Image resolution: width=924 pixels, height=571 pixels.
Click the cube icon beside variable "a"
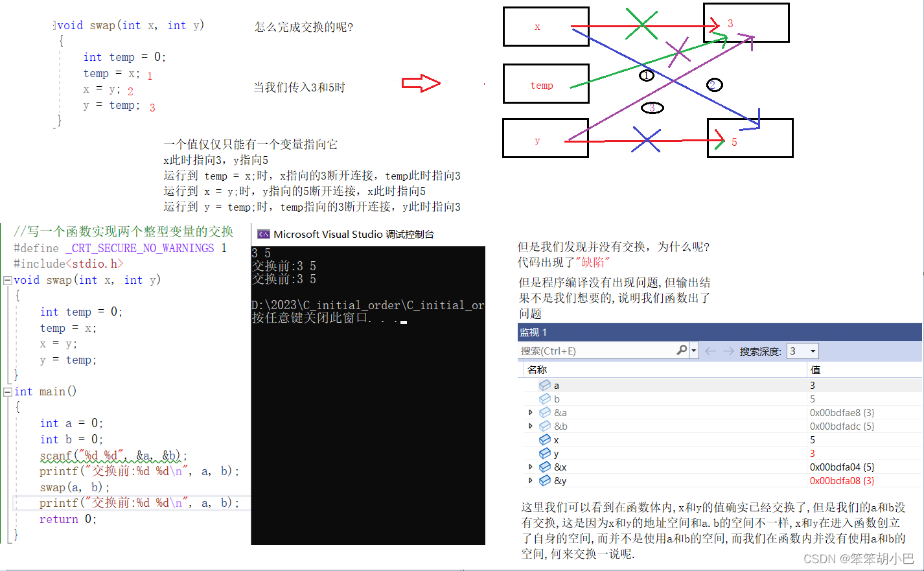click(544, 384)
